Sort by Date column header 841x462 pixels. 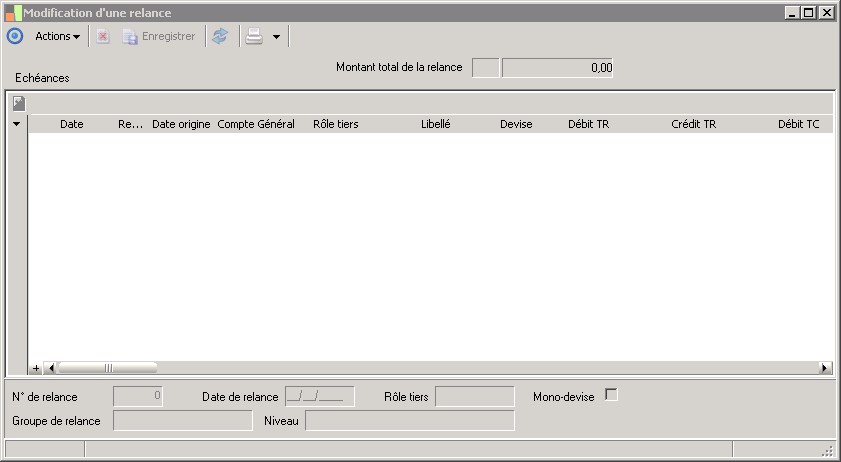[x=71, y=124]
